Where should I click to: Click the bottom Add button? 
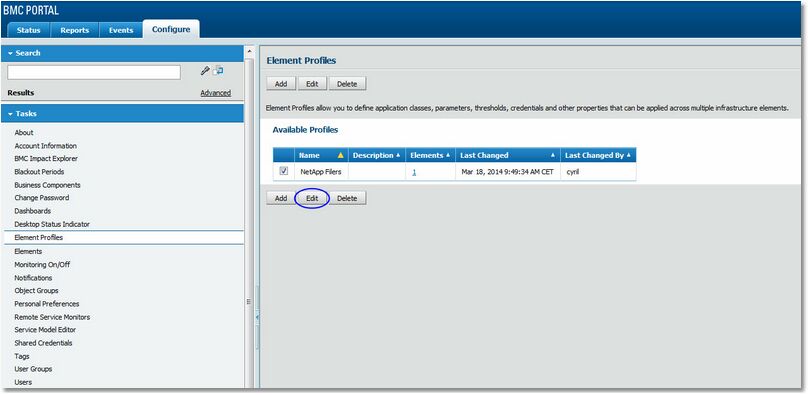281,198
